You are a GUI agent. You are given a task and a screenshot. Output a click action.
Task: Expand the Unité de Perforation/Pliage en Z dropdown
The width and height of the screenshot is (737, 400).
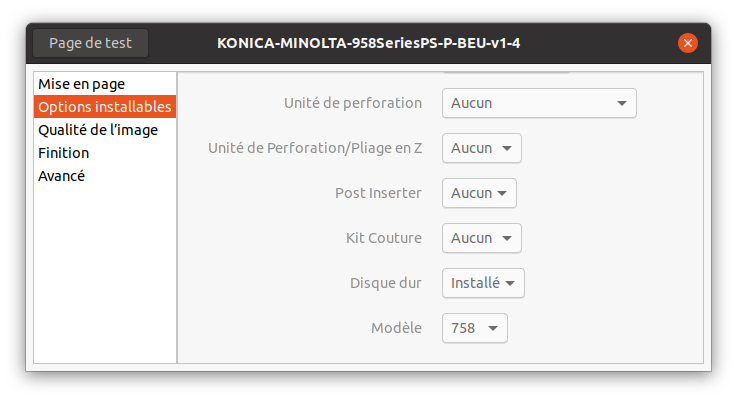pos(482,148)
